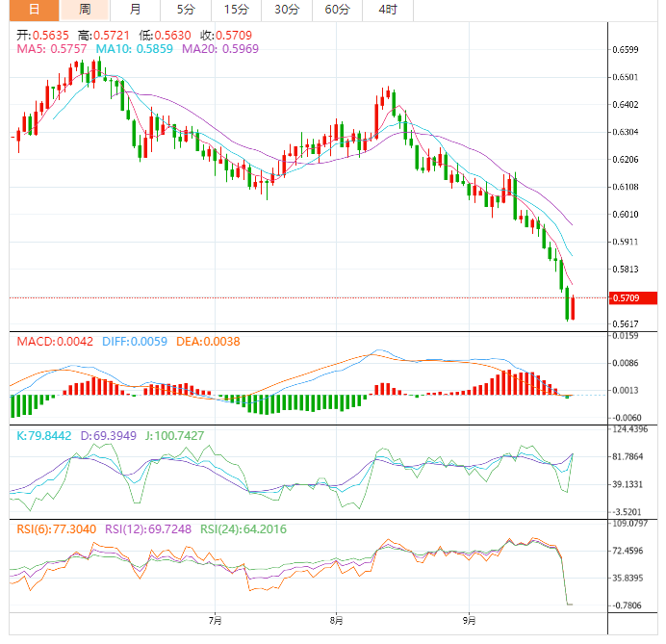This screenshot has height=644, width=666.
Task: Switch to the 4时 four-hour tab
Action: tap(388, 10)
